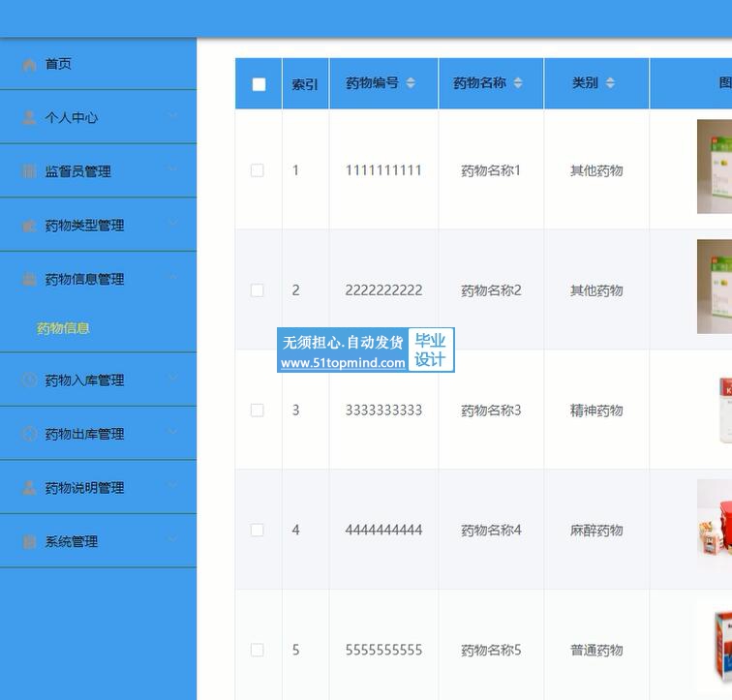
Task: Click the 其他药物 cell in row 1
Action: pyautogui.click(x=596, y=170)
